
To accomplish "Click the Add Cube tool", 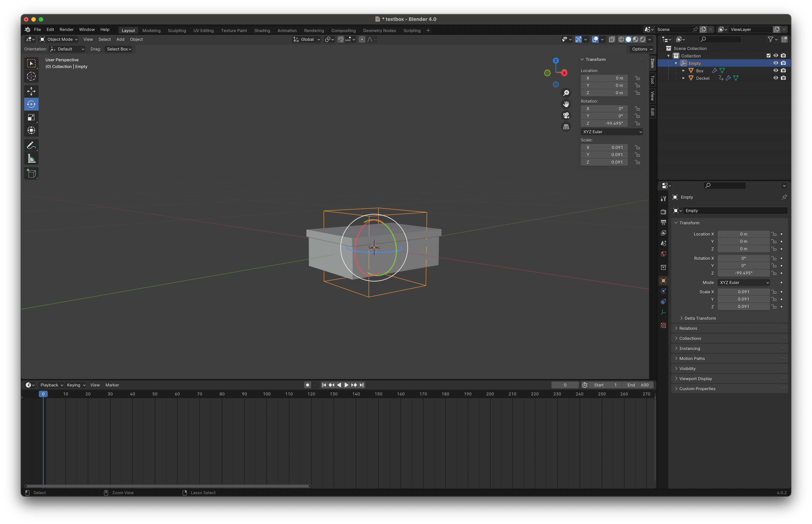I will (31, 173).
